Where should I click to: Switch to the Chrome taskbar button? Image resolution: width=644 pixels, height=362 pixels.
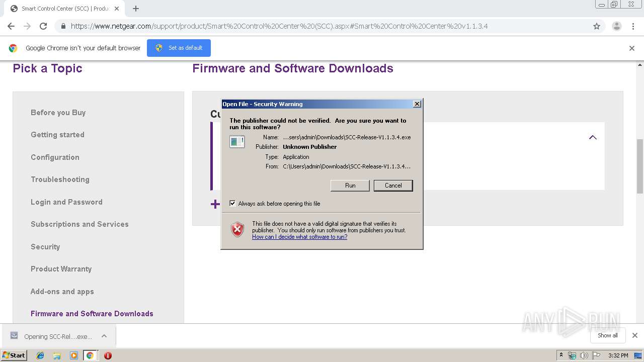coord(90,355)
